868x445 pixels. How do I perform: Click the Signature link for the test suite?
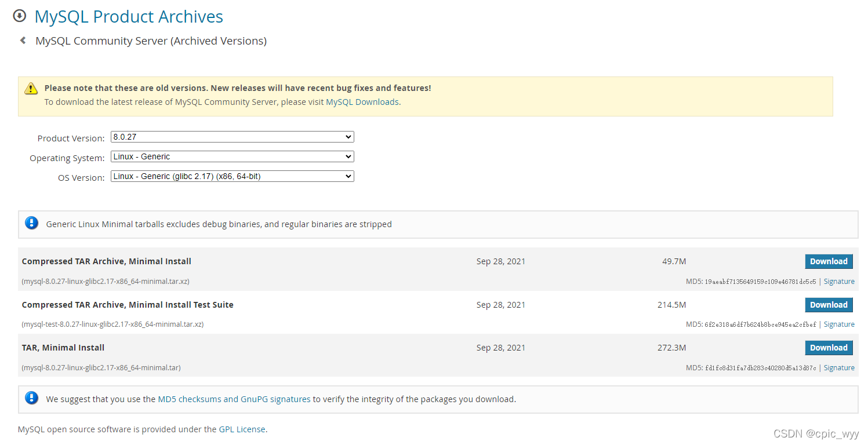coord(839,324)
